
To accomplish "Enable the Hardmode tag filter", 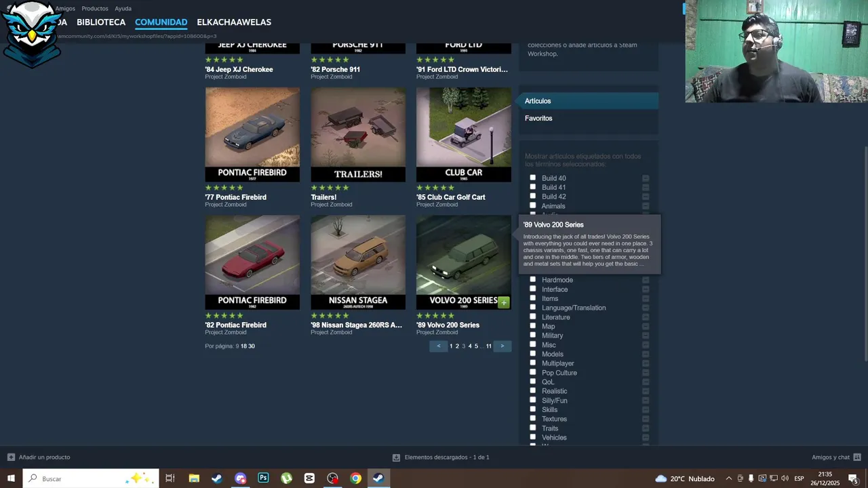I will point(532,279).
